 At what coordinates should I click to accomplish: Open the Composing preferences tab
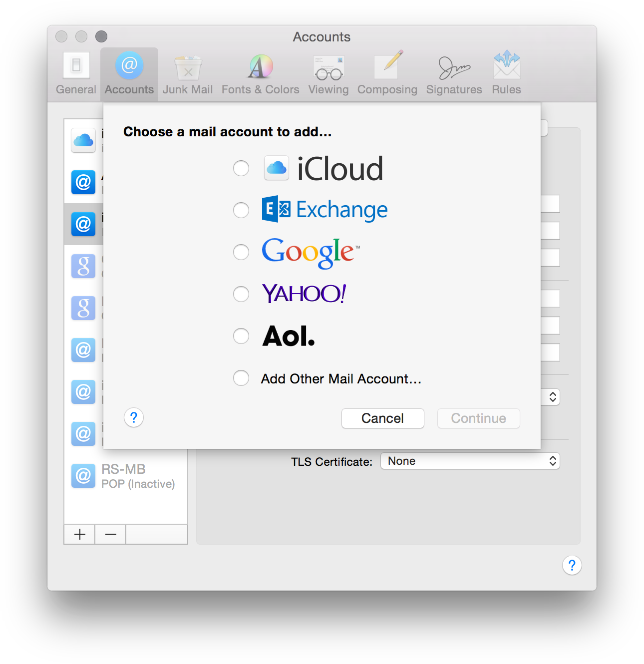tap(387, 74)
